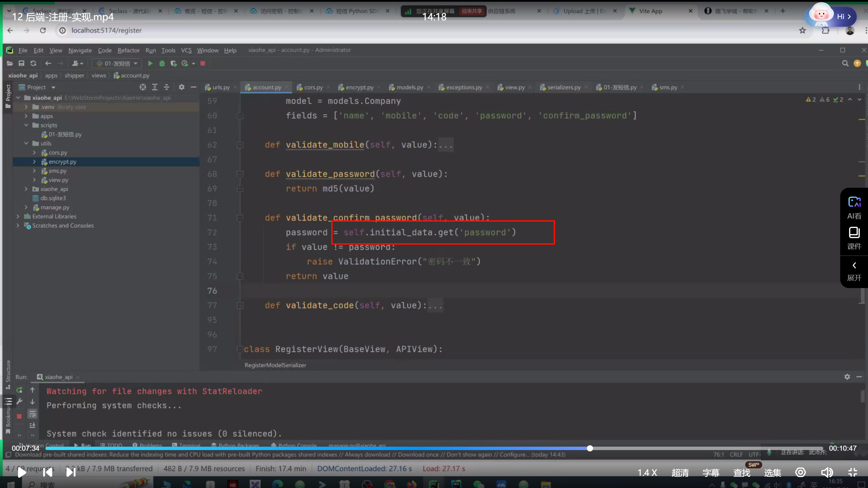Open the VCS menu
Image resolution: width=868 pixels, height=488 pixels.
point(186,50)
